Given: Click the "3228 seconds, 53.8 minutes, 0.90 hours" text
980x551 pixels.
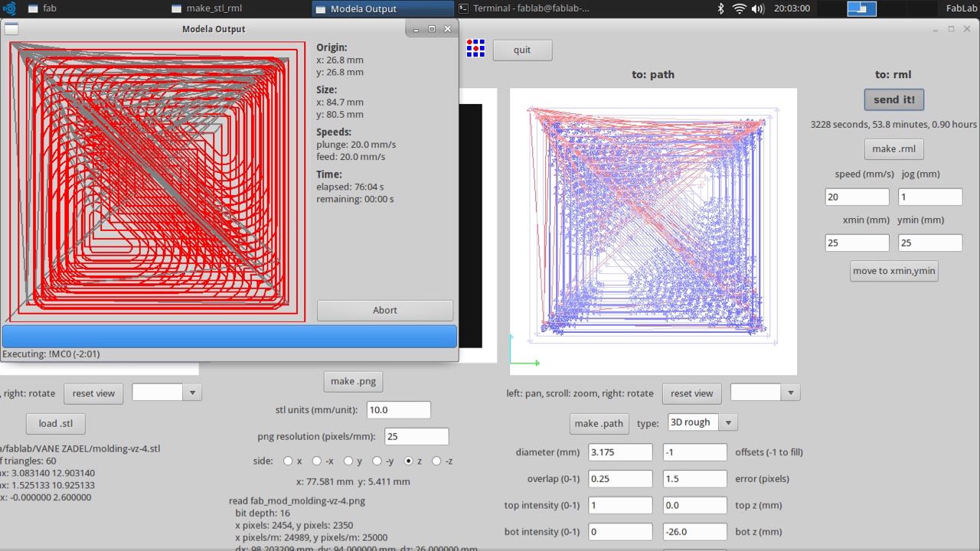Looking at the screenshot, I should [x=893, y=124].
